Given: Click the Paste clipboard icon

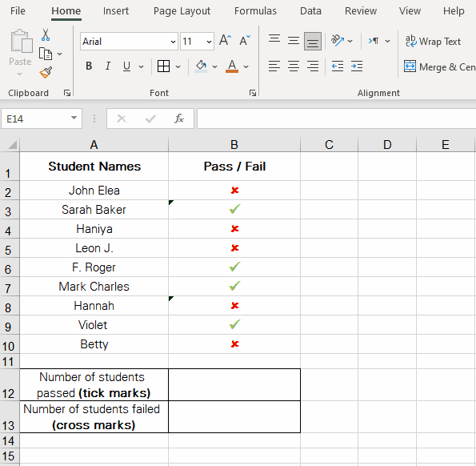Looking at the screenshot, I should point(22,42).
